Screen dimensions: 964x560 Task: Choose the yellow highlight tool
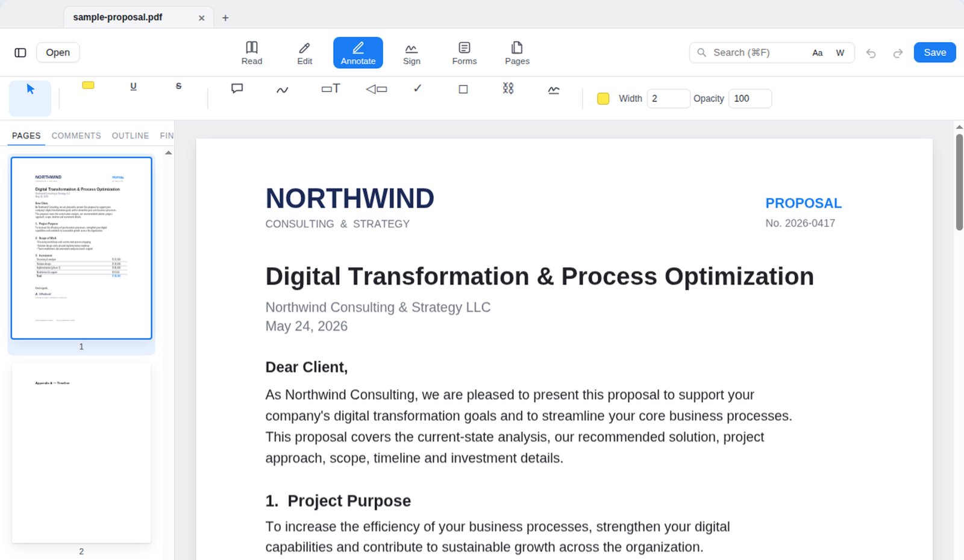click(88, 86)
